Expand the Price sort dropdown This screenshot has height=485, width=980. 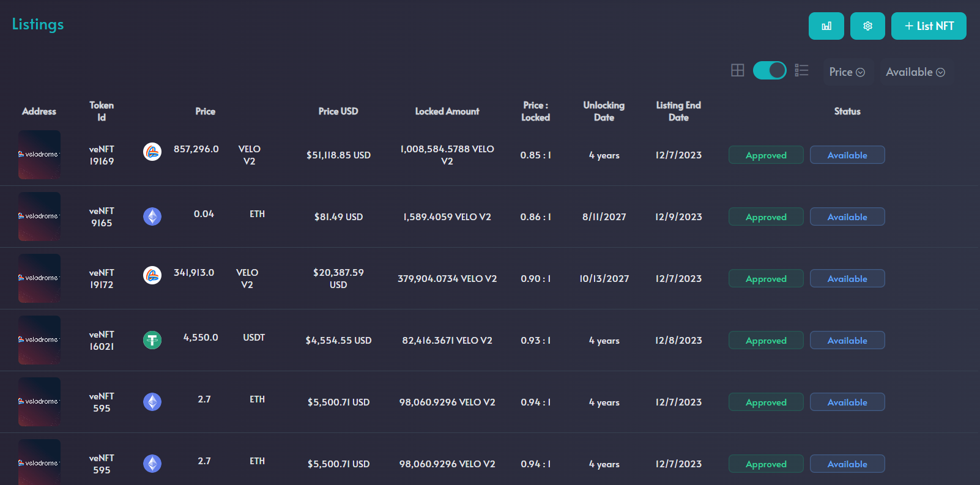coord(847,72)
